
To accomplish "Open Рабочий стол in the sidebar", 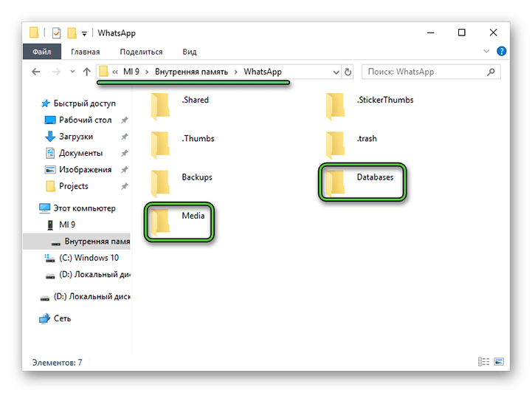I will 78,120.
